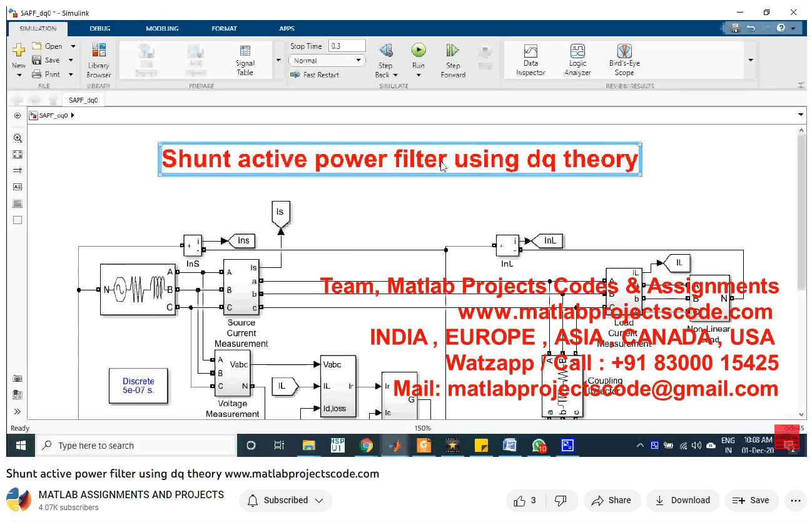Expand the palette with the double-chevron icon
The height and width of the screenshot is (522, 812).
pos(18,411)
